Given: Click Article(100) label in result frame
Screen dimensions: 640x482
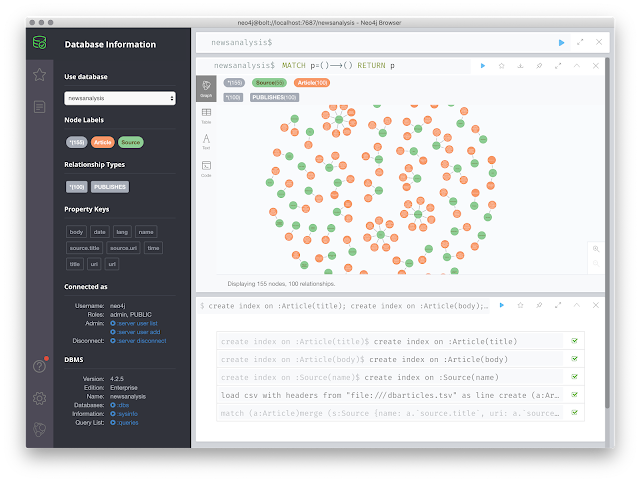Looking at the screenshot, I should 312,83.
